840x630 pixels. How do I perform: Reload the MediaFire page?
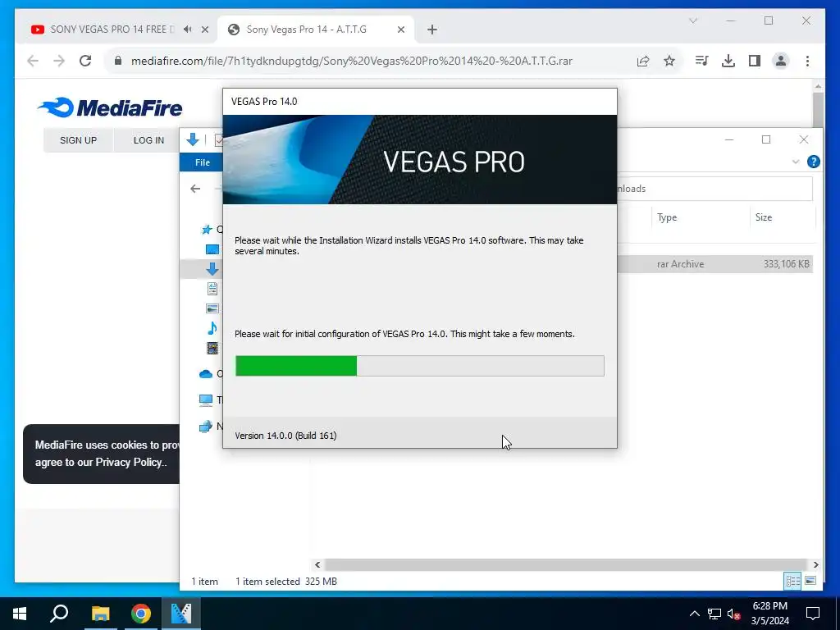(x=85, y=61)
